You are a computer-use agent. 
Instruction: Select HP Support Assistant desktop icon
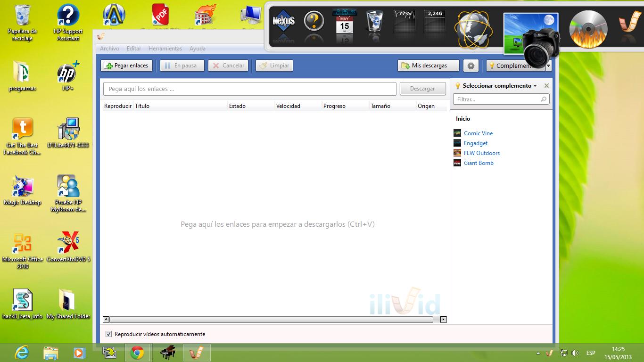point(68,23)
